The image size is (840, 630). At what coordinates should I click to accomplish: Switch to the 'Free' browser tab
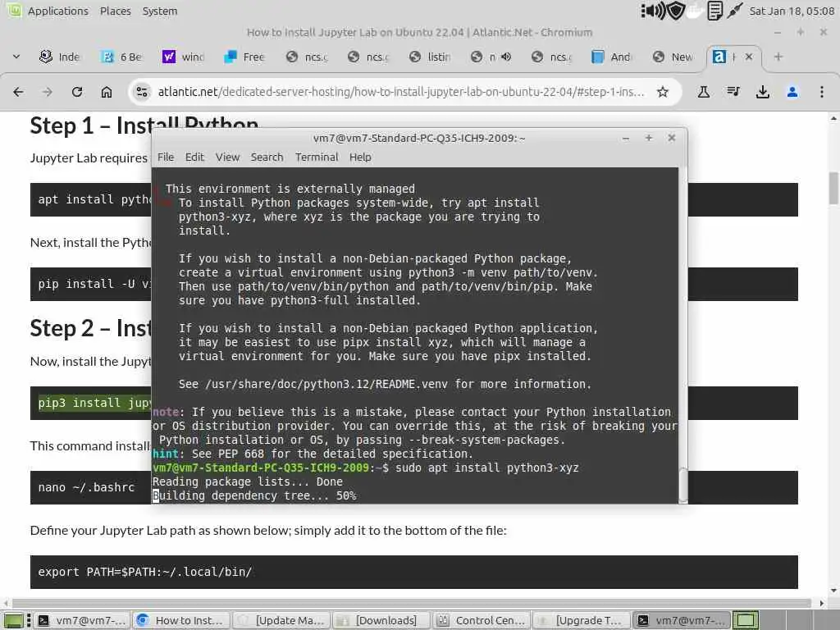[245, 57]
